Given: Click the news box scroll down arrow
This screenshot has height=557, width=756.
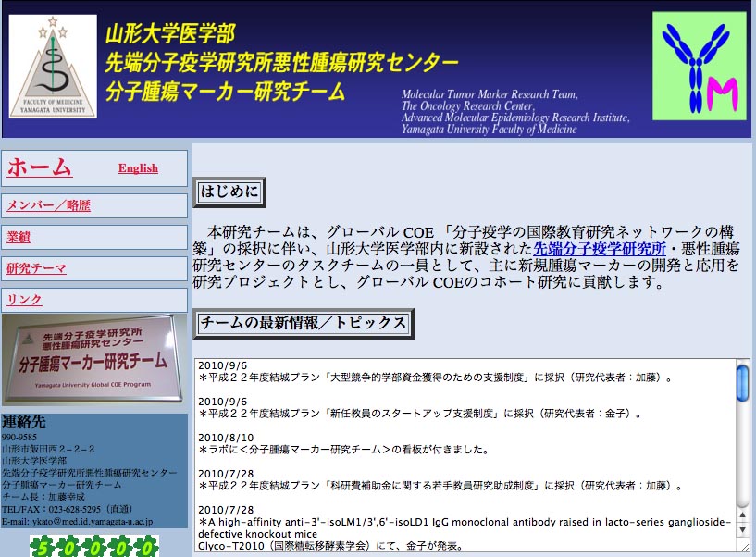Looking at the screenshot, I should click(742, 529).
